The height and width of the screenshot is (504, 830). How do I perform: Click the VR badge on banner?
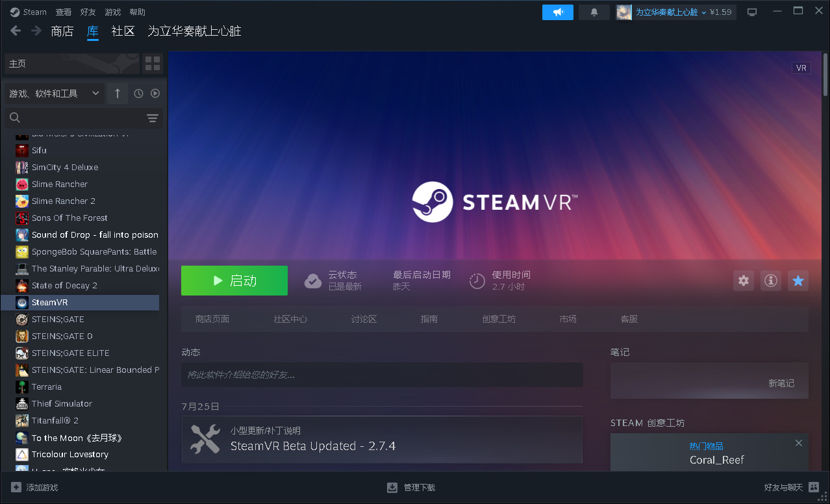tap(801, 68)
